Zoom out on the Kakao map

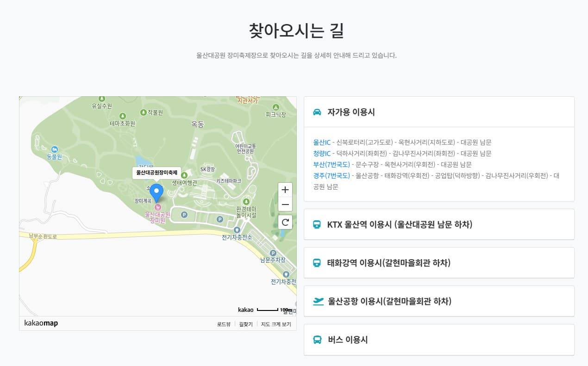click(285, 204)
